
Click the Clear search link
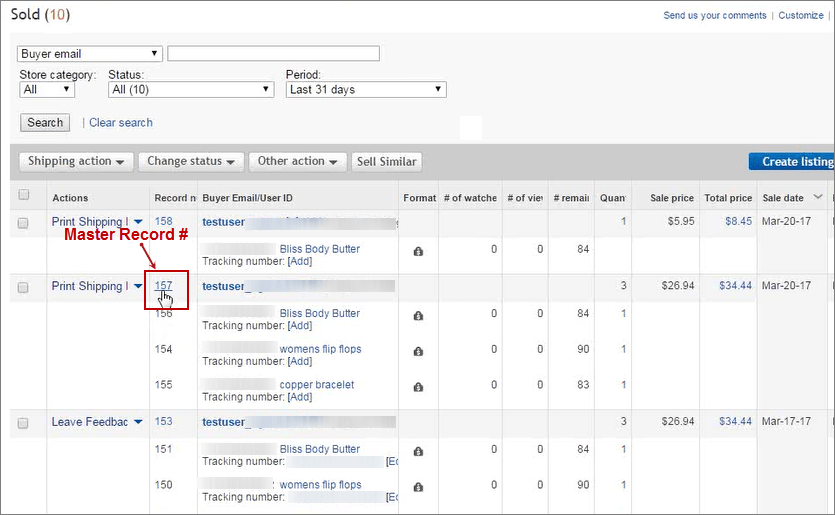[121, 122]
